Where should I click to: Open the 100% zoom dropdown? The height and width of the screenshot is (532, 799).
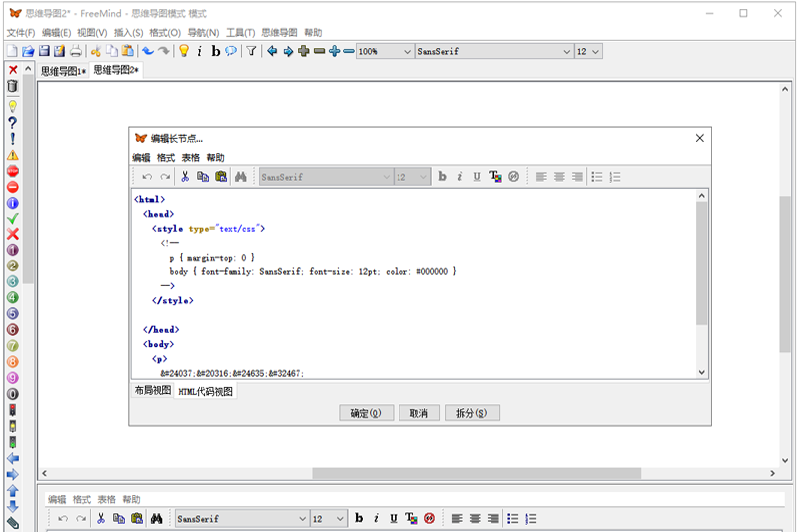(x=385, y=52)
